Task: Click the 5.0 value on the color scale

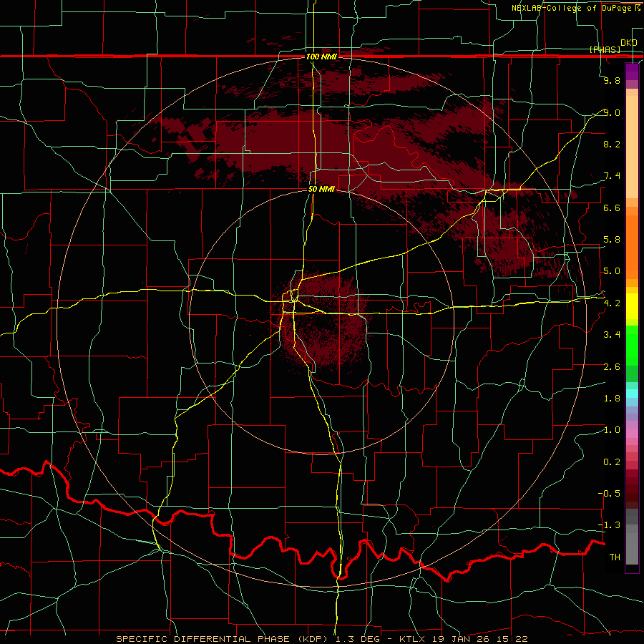Action: click(612, 271)
